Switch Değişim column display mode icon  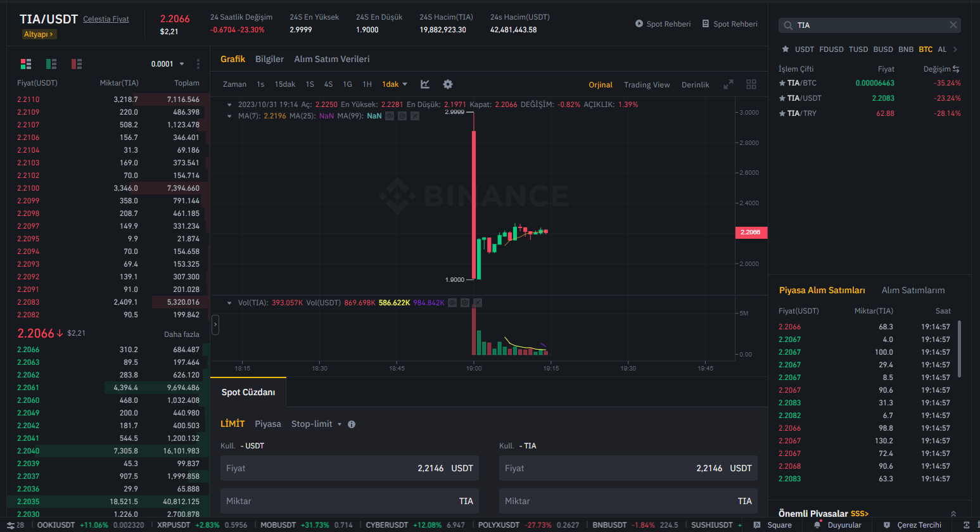click(956, 69)
